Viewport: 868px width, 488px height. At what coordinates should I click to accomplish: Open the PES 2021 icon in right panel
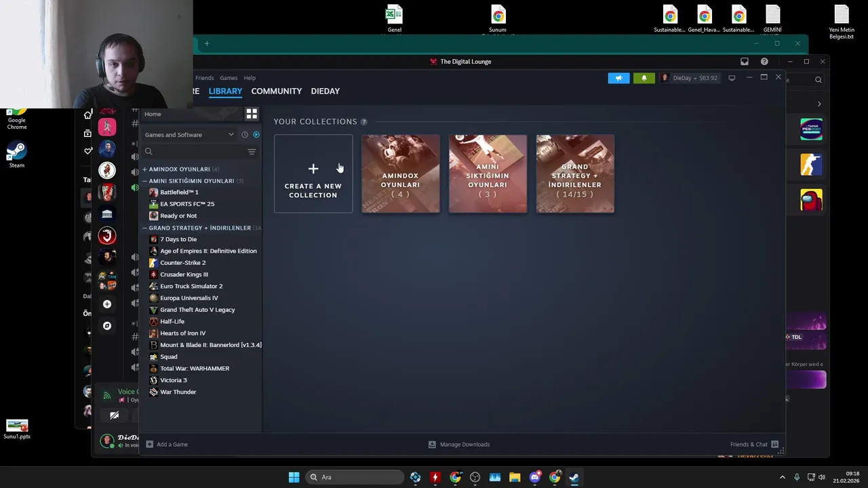point(811,129)
